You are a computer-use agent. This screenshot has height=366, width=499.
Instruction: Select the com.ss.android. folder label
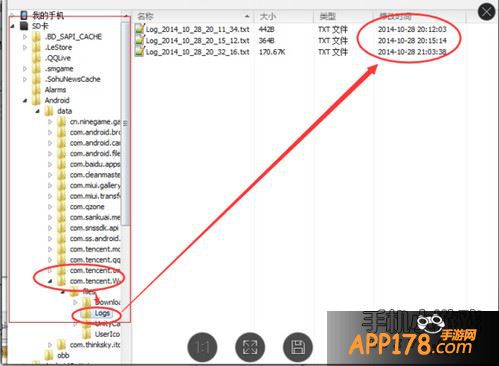click(x=95, y=239)
